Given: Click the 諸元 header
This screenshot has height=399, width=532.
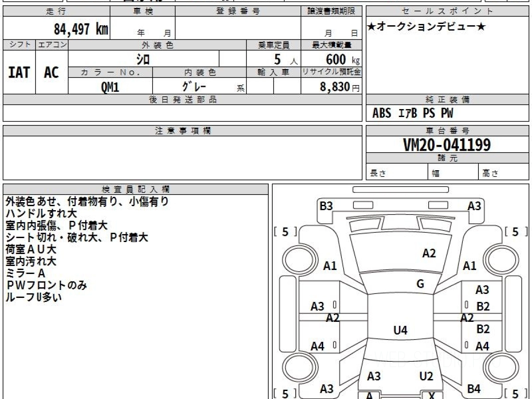Looking at the screenshot, I should pyautogui.click(x=447, y=158).
